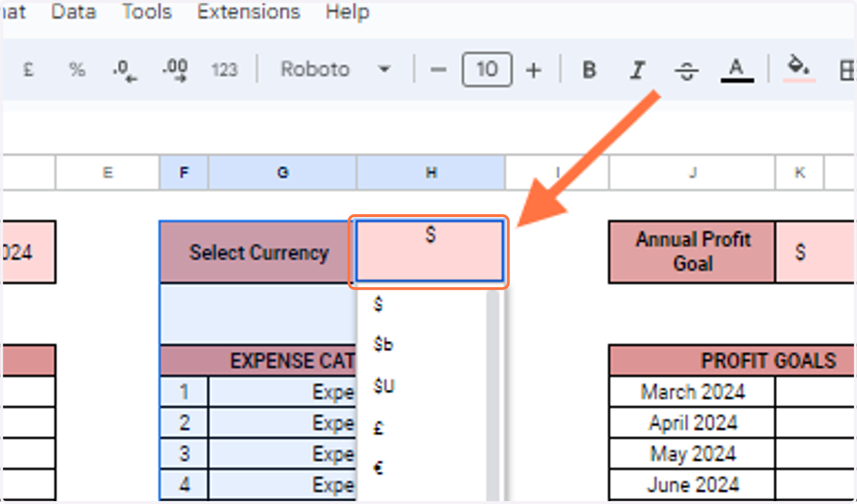Format as percent

coord(76,70)
